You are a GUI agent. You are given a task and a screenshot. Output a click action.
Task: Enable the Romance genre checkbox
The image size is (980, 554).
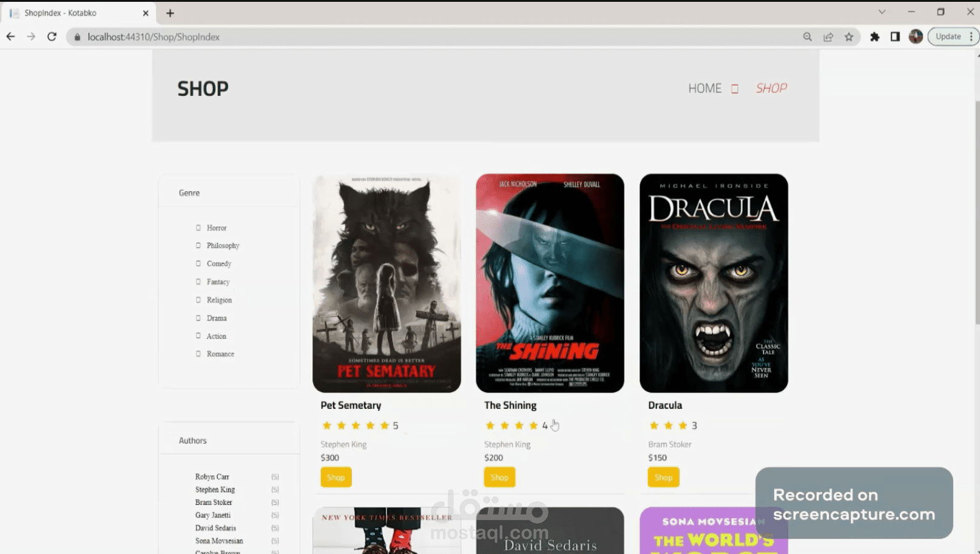point(198,354)
